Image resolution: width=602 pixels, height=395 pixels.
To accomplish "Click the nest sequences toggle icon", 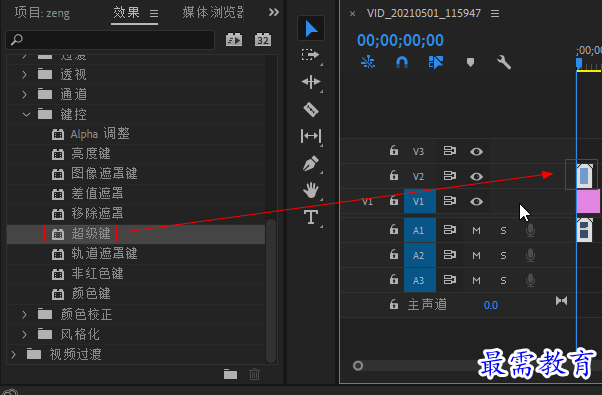I will 368,62.
